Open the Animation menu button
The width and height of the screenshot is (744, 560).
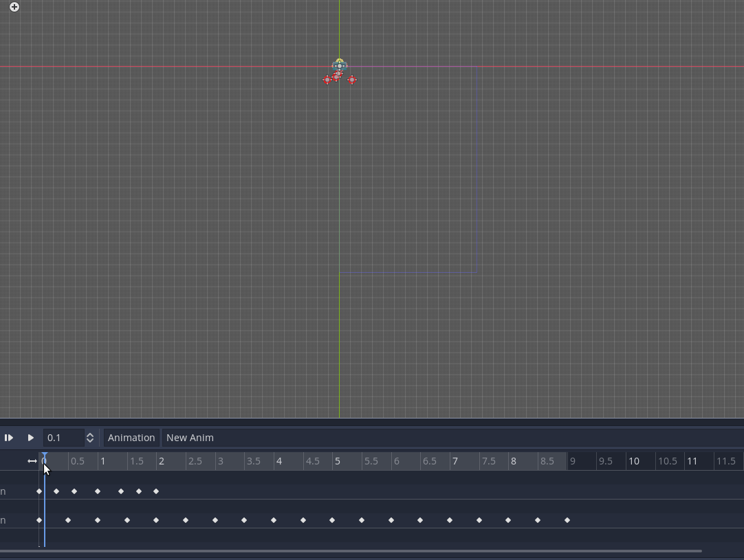click(x=131, y=438)
